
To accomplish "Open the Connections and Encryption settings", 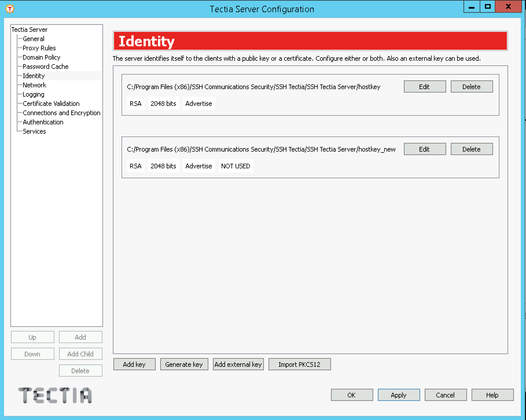I will click(62, 113).
